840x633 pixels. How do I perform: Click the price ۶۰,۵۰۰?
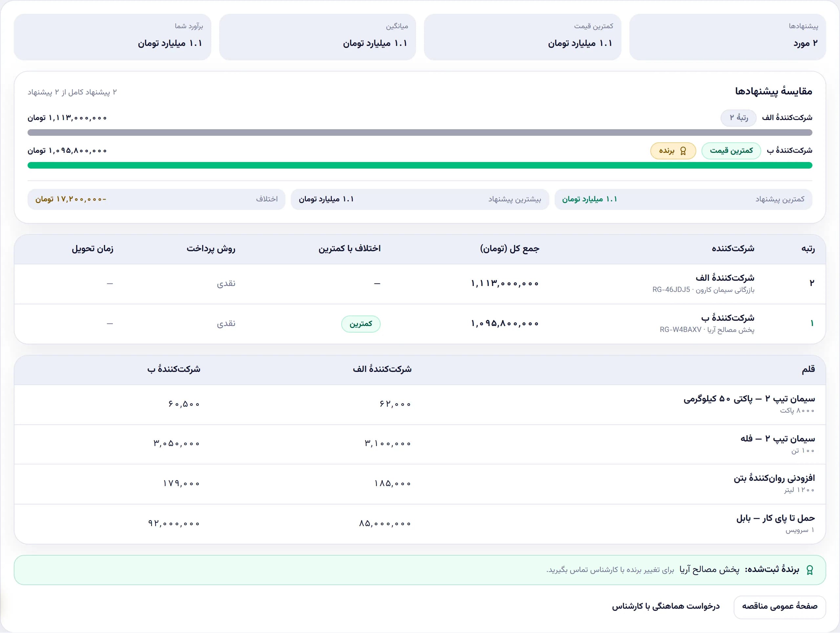[184, 404]
